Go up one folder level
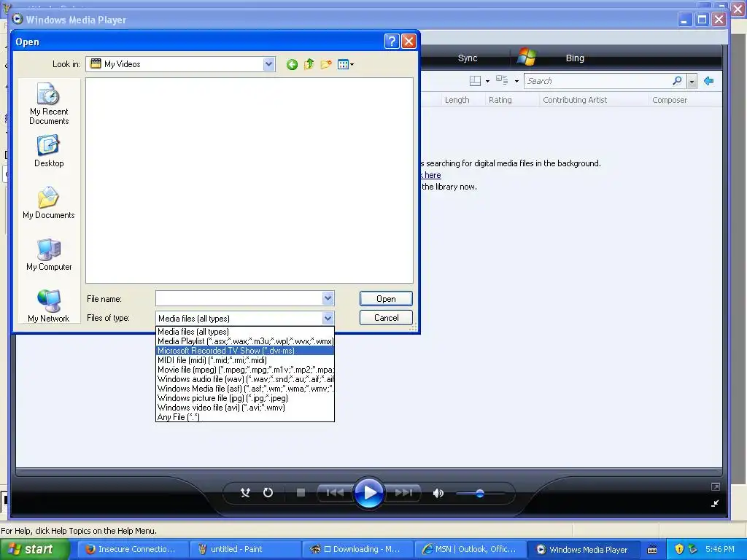Viewport: 747px width, 560px height. (x=309, y=64)
